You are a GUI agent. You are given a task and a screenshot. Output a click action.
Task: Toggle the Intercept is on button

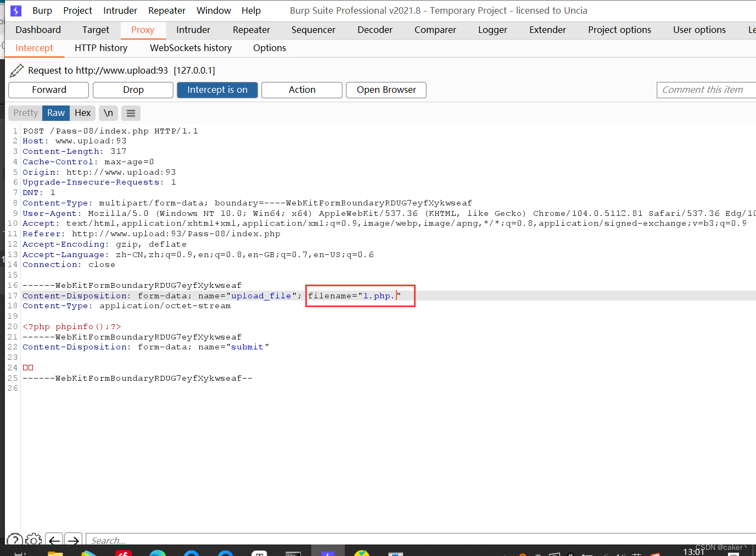(217, 90)
